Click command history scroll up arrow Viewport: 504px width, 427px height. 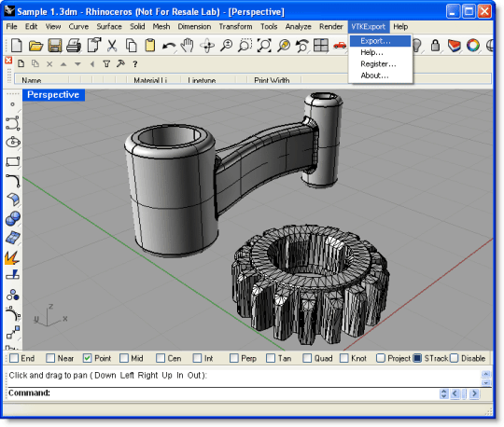(x=485, y=374)
